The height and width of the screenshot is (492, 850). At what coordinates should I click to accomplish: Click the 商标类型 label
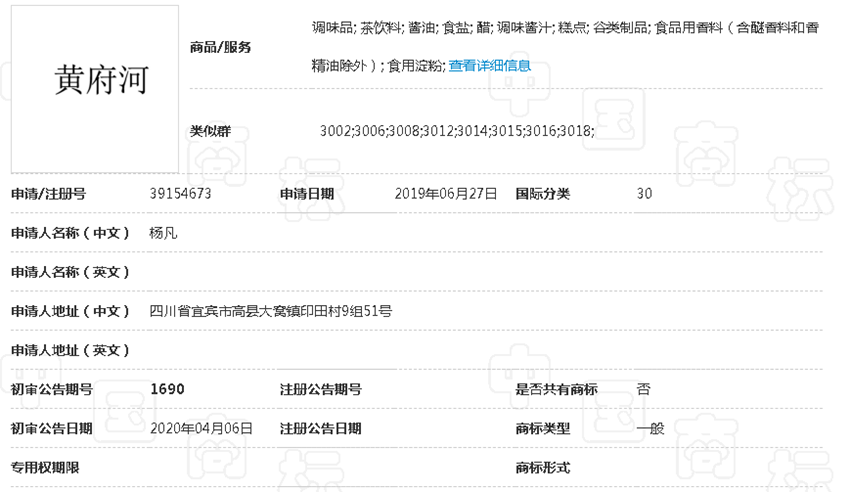(x=542, y=428)
